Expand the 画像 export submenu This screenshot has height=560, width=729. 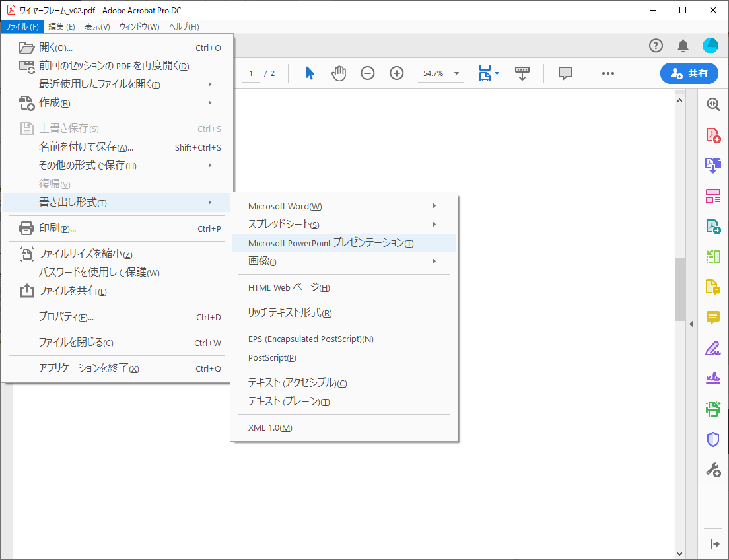pos(342,262)
